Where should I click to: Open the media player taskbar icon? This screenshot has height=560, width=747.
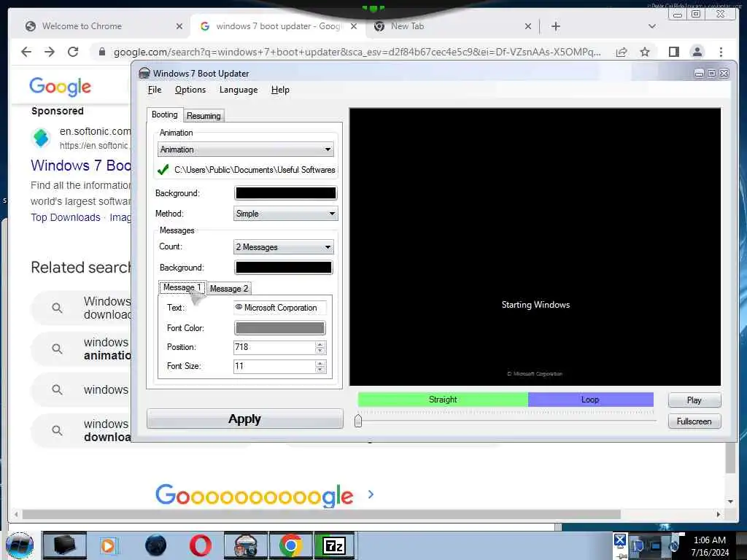point(108,545)
